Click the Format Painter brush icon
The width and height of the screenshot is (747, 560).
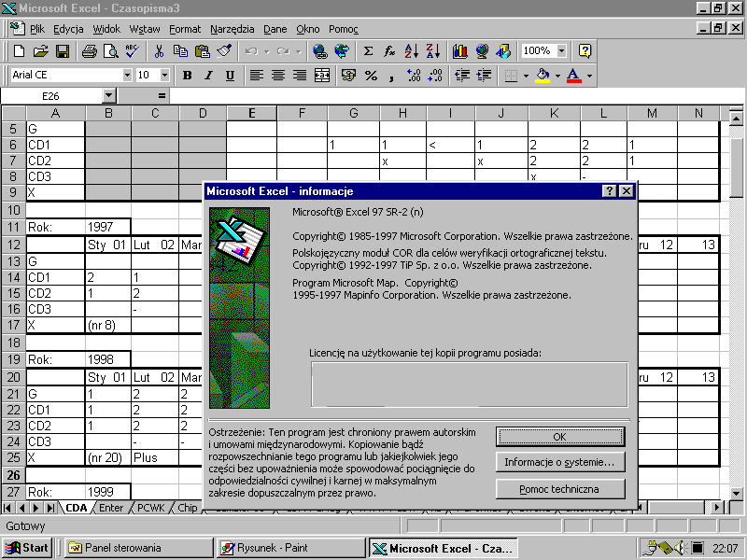pos(224,51)
